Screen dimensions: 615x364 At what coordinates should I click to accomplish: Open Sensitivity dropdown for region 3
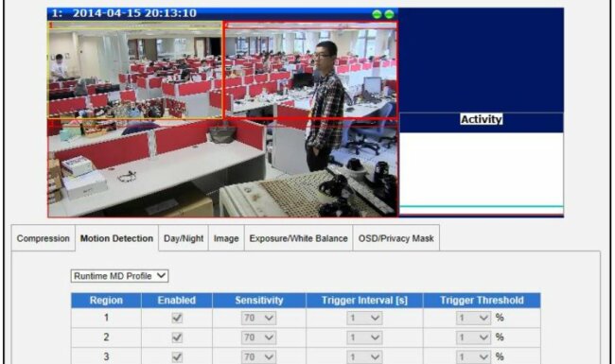coord(258,357)
